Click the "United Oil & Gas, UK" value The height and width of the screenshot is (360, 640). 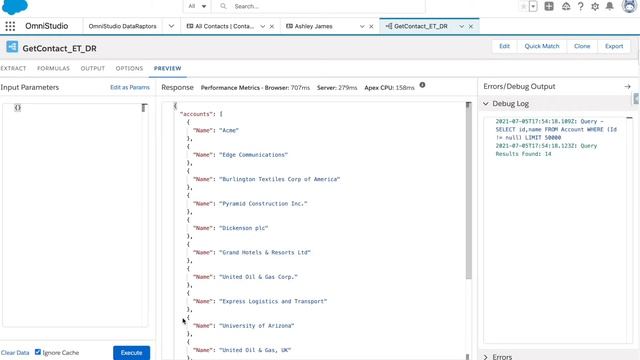(x=255, y=350)
